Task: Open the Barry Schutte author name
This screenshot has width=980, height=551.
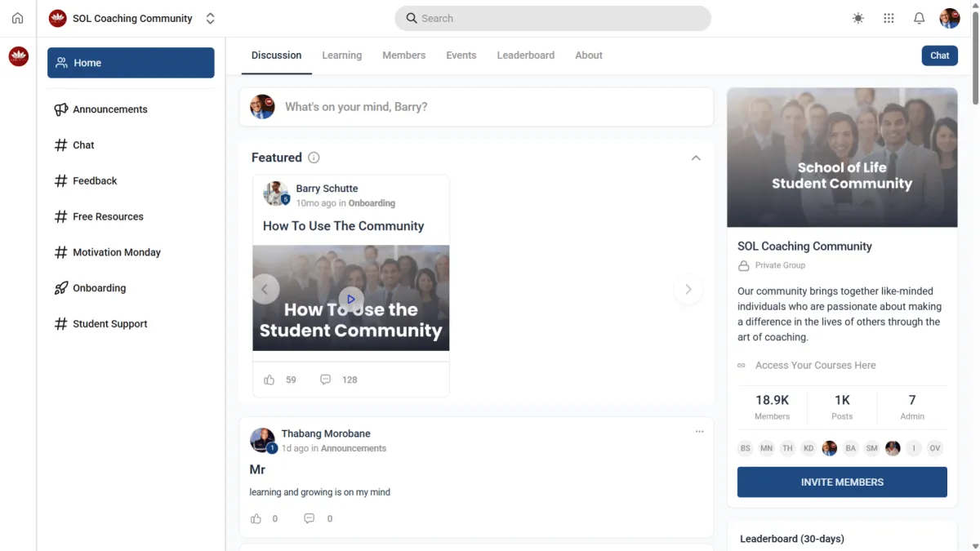Action: point(327,189)
